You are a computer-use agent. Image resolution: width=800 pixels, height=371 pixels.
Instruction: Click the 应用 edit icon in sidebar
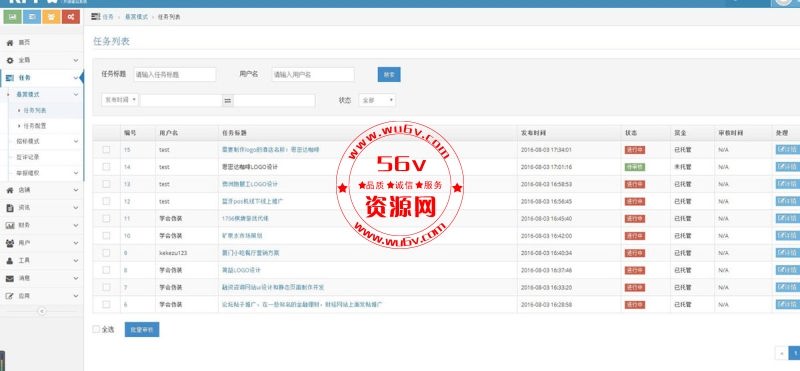pos(10,295)
